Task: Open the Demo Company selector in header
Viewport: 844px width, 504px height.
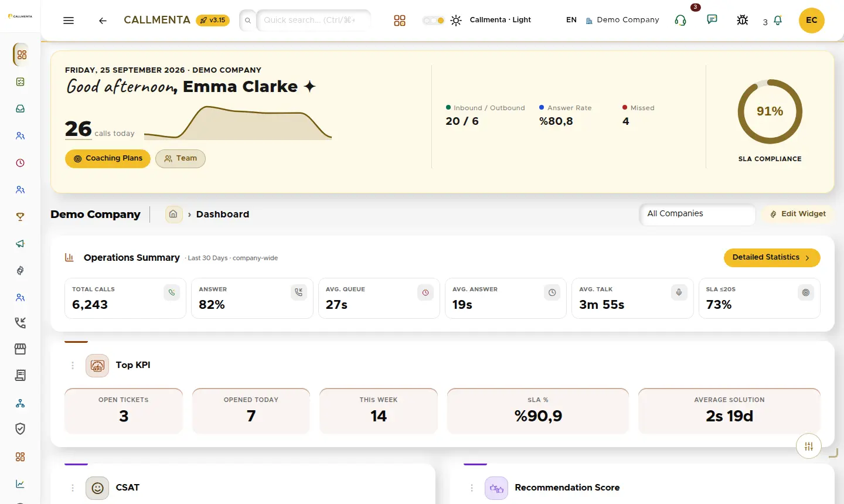Action: [x=622, y=20]
